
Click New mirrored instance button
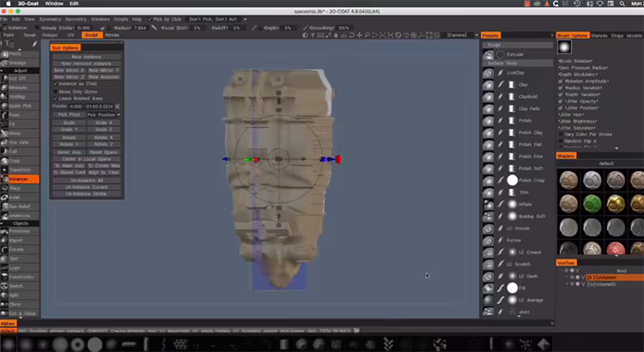tap(86, 64)
